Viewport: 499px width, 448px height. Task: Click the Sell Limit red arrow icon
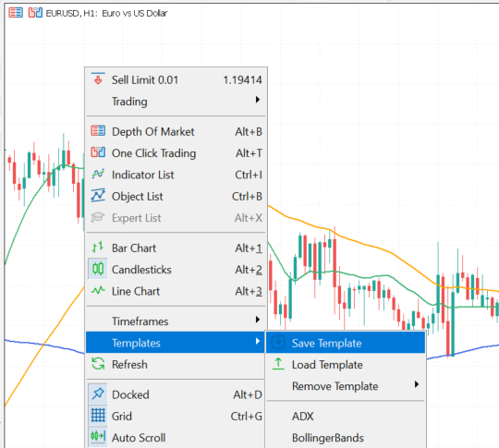[x=98, y=79]
